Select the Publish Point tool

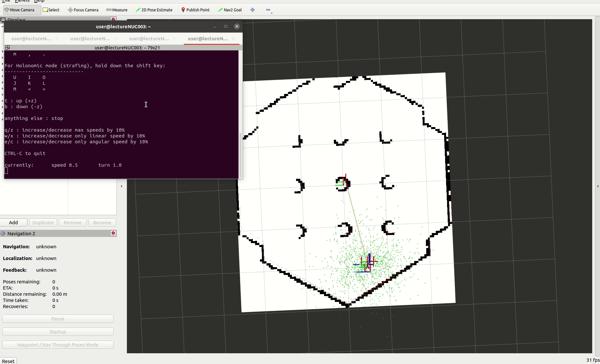195,10
